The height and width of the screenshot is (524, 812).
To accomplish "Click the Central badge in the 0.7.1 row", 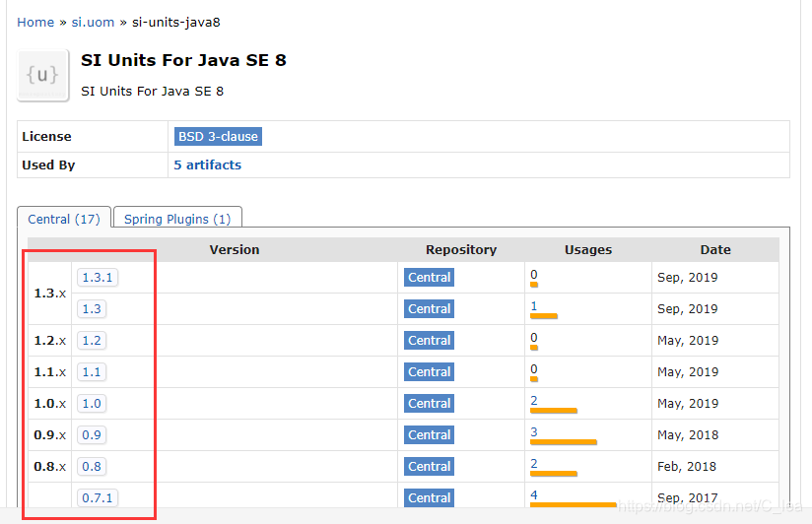I will (x=430, y=498).
